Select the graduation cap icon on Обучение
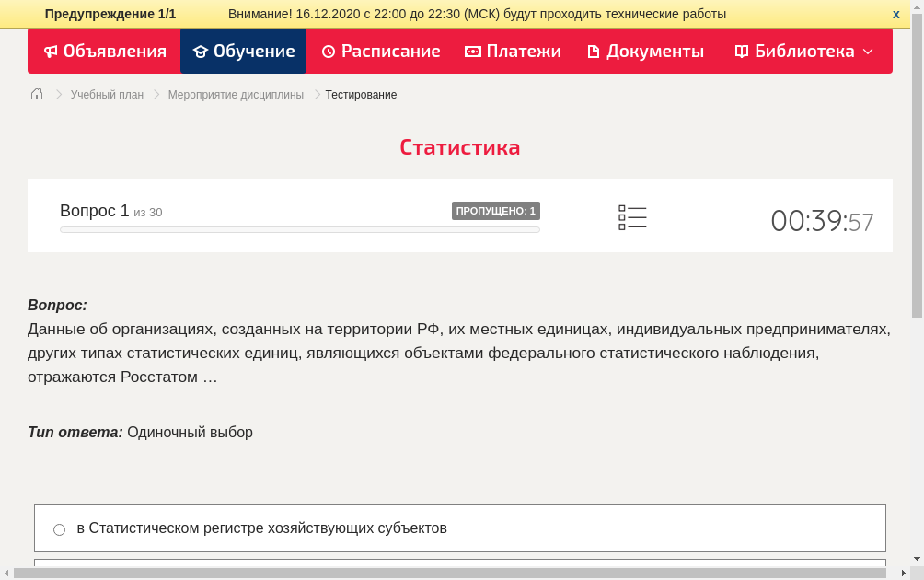 pos(201,52)
